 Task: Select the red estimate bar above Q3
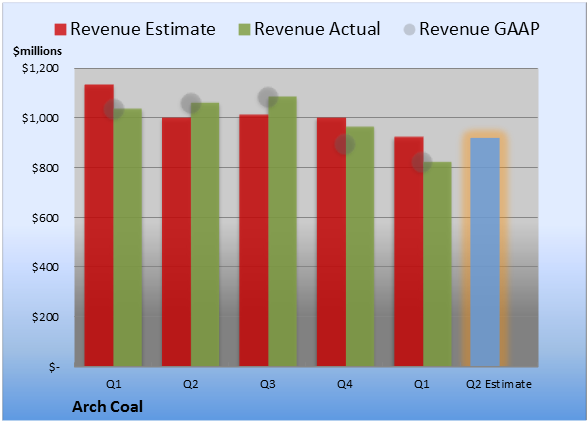point(254,240)
